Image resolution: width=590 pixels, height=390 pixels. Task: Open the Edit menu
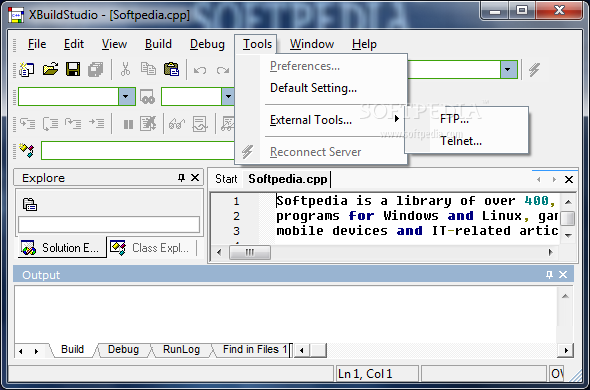(x=73, y=44)
